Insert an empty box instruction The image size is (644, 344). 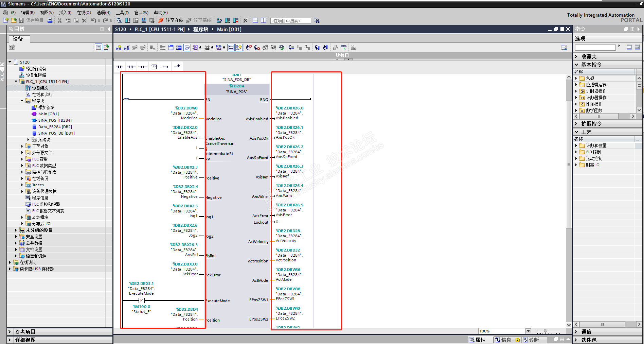154,67
